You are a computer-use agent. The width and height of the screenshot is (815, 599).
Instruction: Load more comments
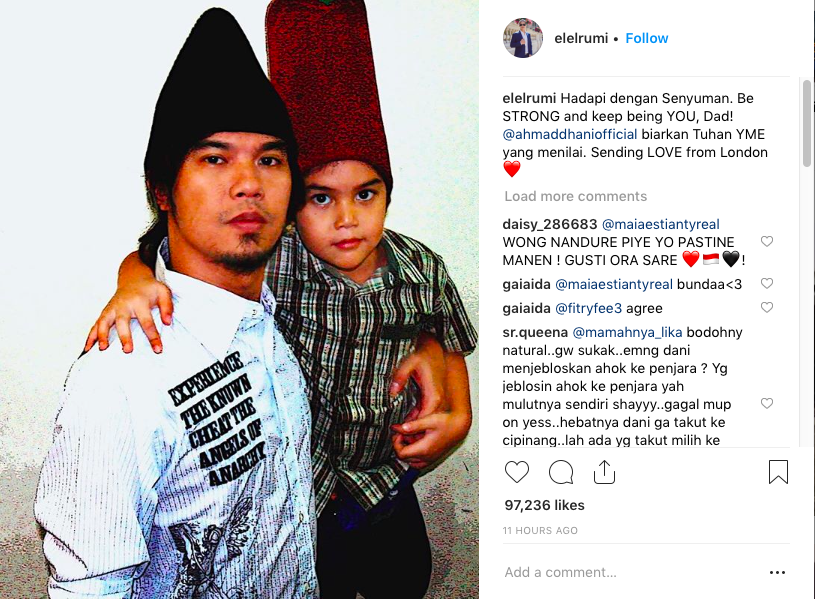pos(575,196)
